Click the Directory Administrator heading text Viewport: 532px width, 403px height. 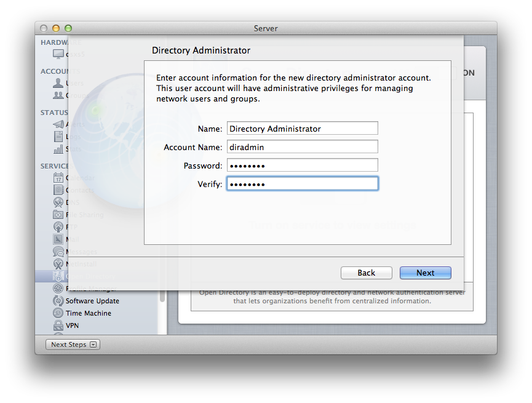click(x=201, y=50)
